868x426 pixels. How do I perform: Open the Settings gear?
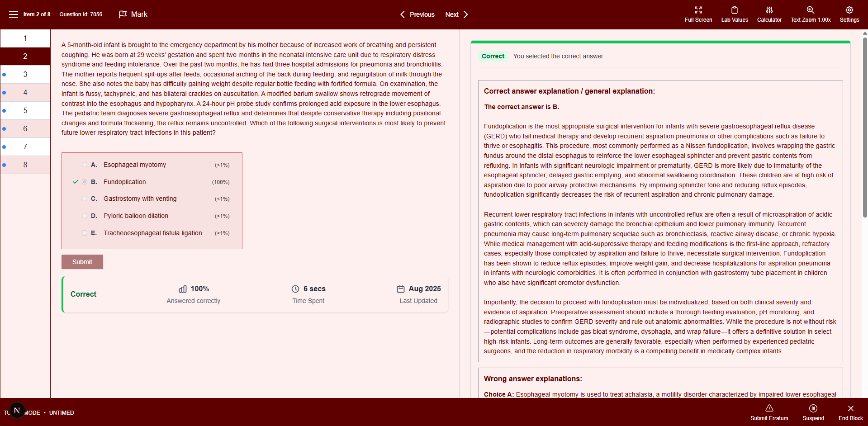pyautogui.click(x=849, y=14)
